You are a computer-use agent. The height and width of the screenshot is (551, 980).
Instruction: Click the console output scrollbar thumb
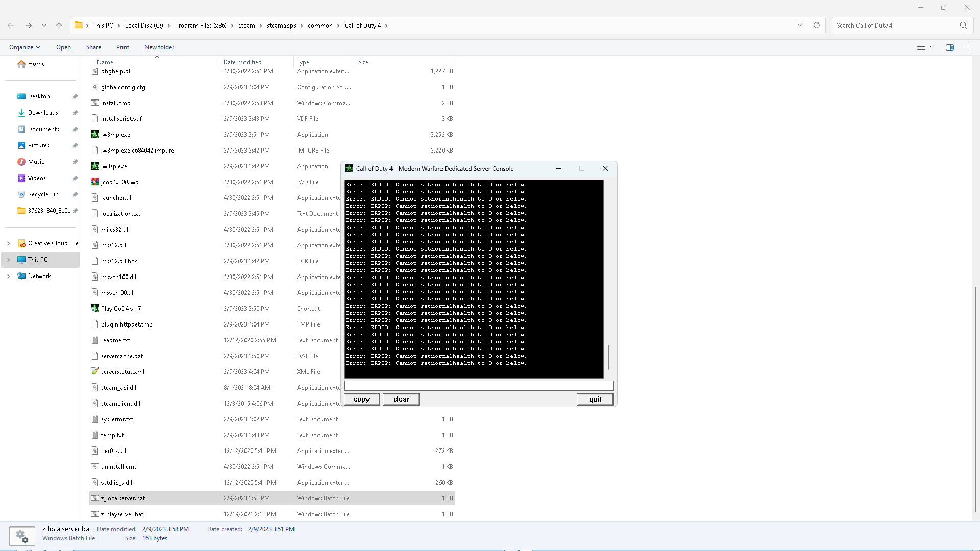tap(608, 357)
